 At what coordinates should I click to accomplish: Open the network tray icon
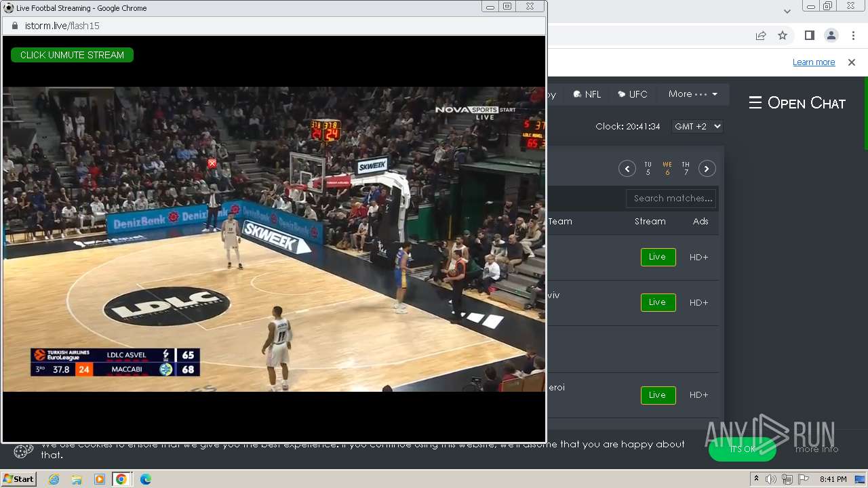click(787, 479)
